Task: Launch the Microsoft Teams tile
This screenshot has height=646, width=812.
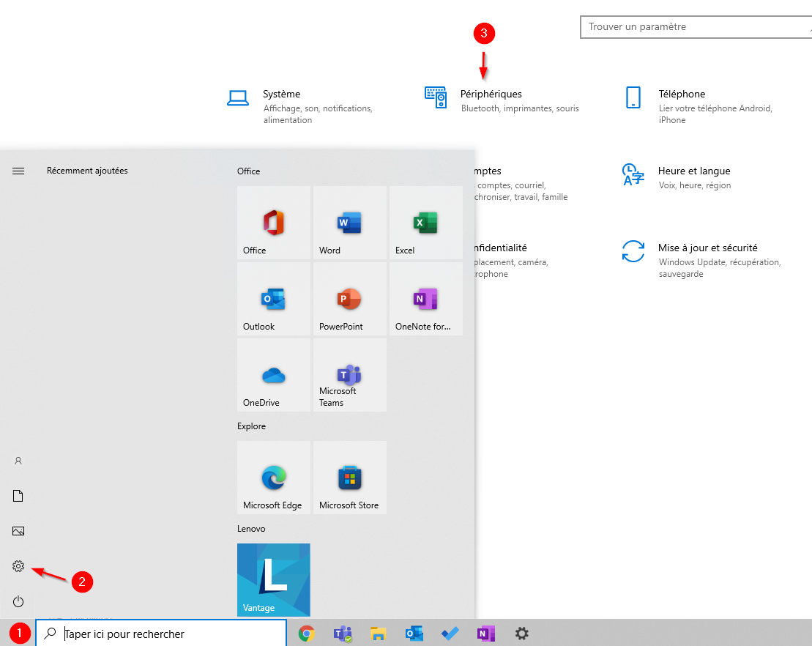Action: pos(349,375)
